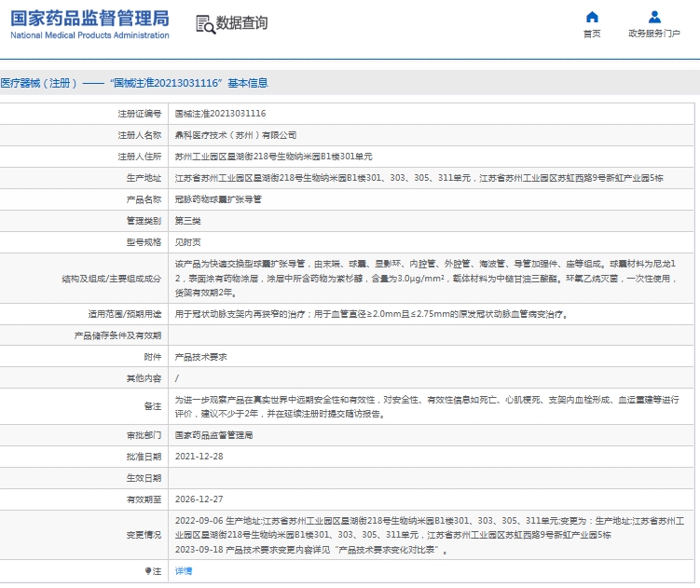Click the 首页 label
700x588 pixels.
[x=592, y=34]
